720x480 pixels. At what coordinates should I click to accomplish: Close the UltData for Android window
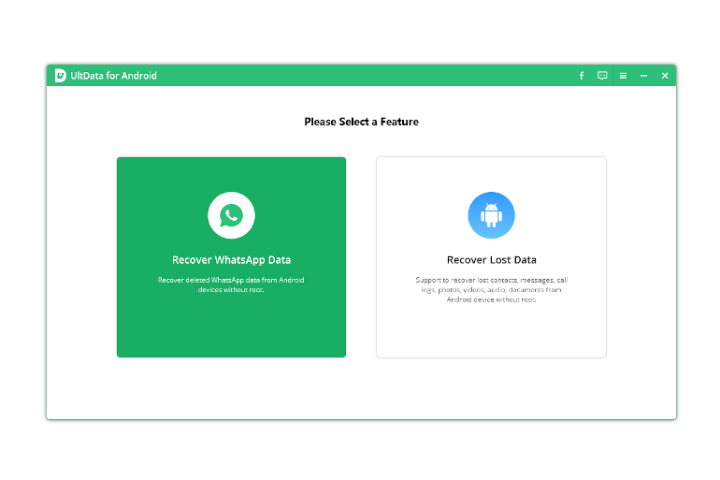[665, 76]
